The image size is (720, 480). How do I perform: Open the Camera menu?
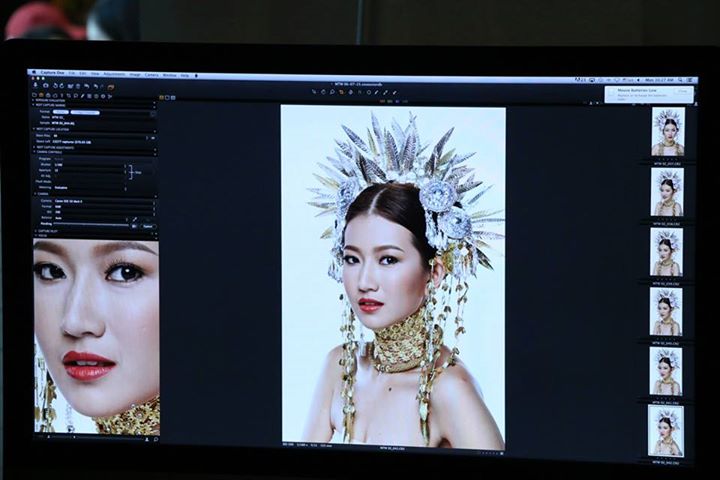(x=152, y=75)
